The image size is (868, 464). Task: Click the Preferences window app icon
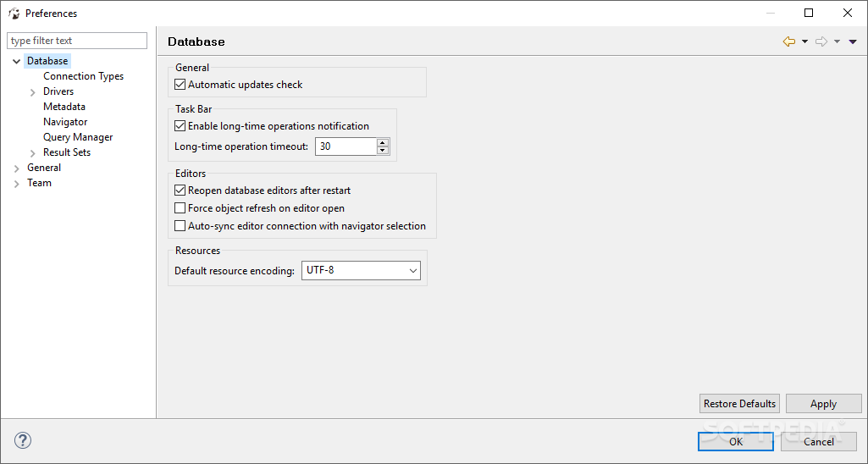[x=14, y=14]
